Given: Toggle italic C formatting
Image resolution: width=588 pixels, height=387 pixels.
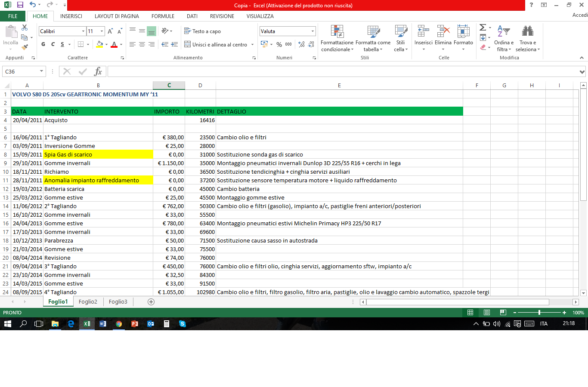Looking at the screenshot, I should [53, 44].
